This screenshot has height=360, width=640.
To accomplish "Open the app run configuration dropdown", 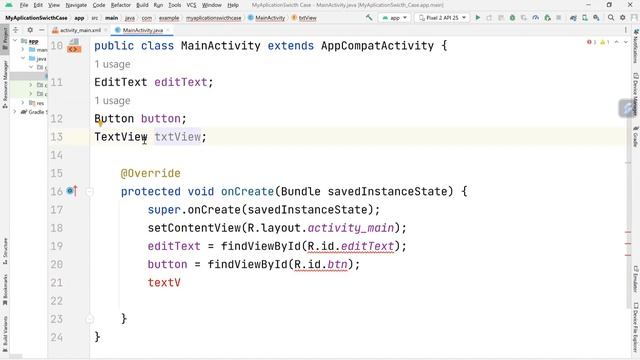I will [x=394, y=18].
